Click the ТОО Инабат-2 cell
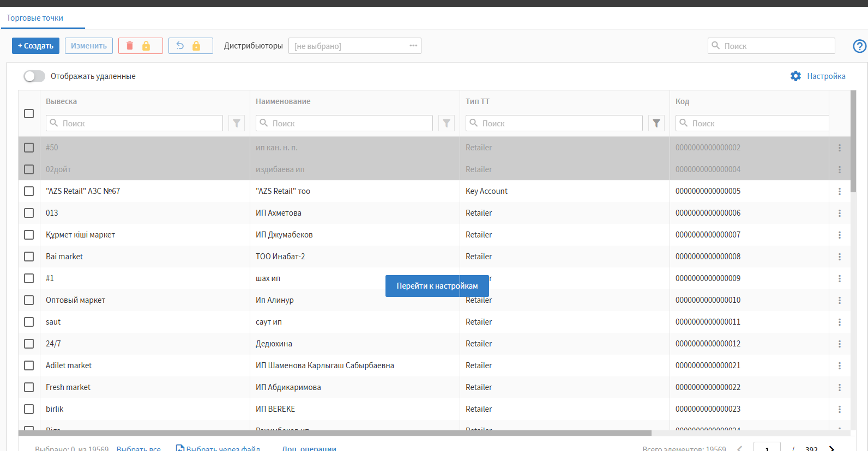Screen dimensions: 868x451 (280, 257)
